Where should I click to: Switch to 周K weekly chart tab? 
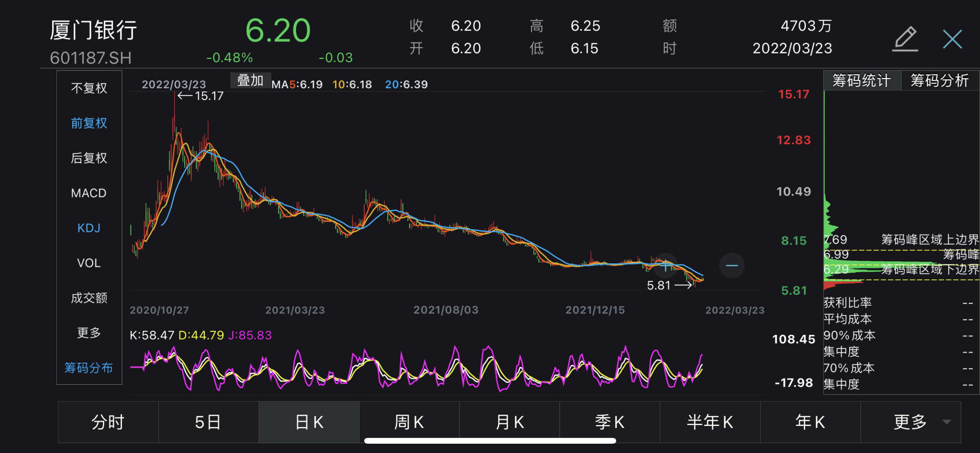pos(409,422)
